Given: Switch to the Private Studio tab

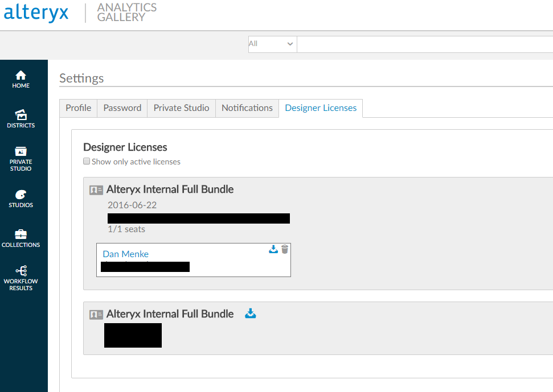Looking at the screenshot, I should tap(181, 108).
